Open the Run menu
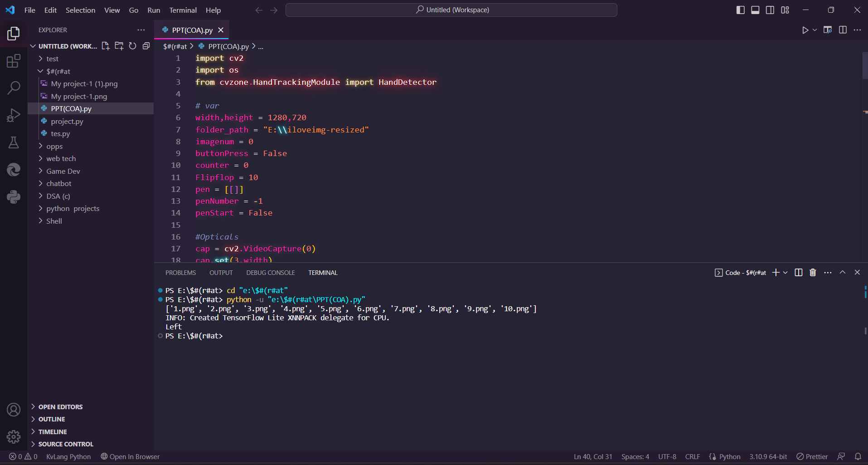 click(154, 10)
